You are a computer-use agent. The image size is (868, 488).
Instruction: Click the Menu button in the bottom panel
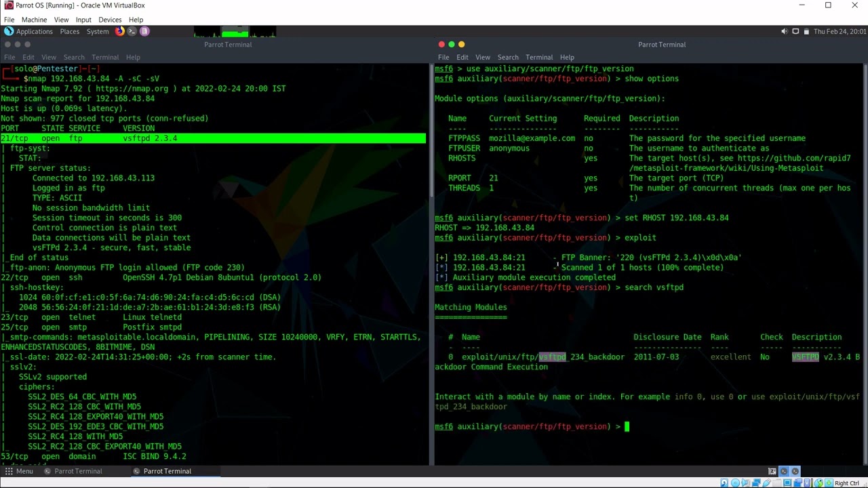click(x=19, y=471)
